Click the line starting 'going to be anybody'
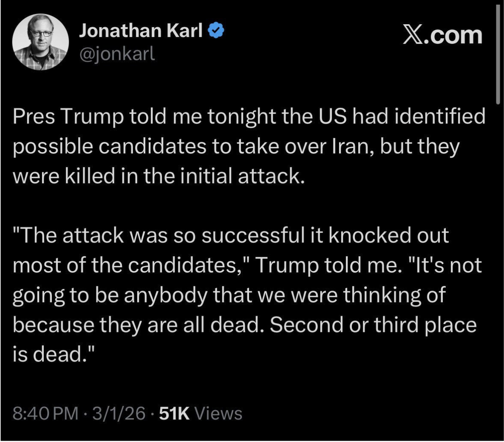The height and width of the screenshot is (442, 504). pyautogui.click(x=229, y=295)
